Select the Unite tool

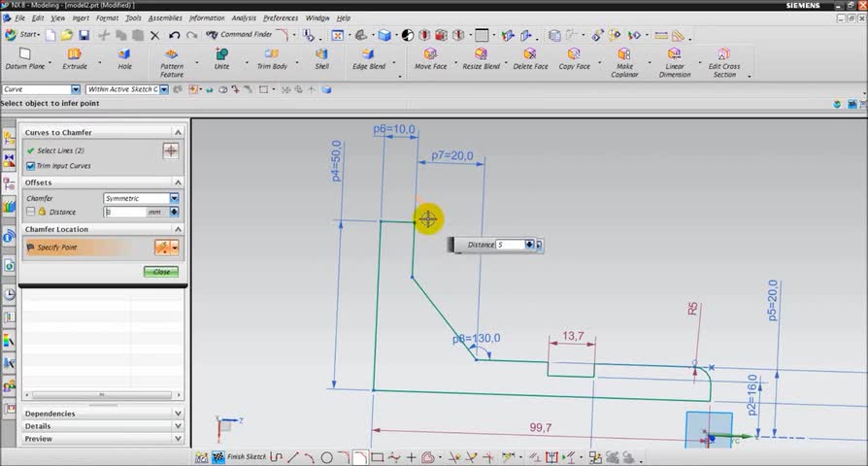(x=221, y=58)
